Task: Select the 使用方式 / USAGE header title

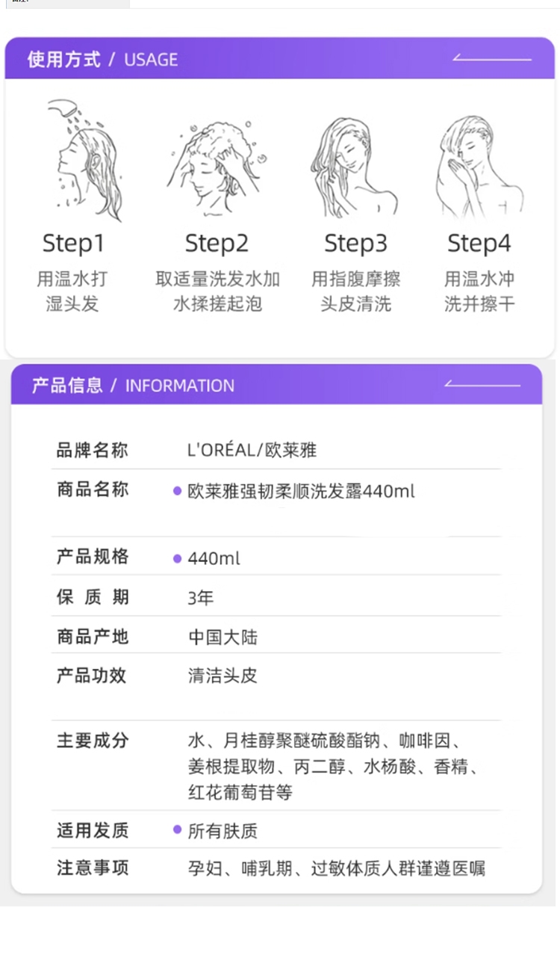Action: tap(103, 60)
